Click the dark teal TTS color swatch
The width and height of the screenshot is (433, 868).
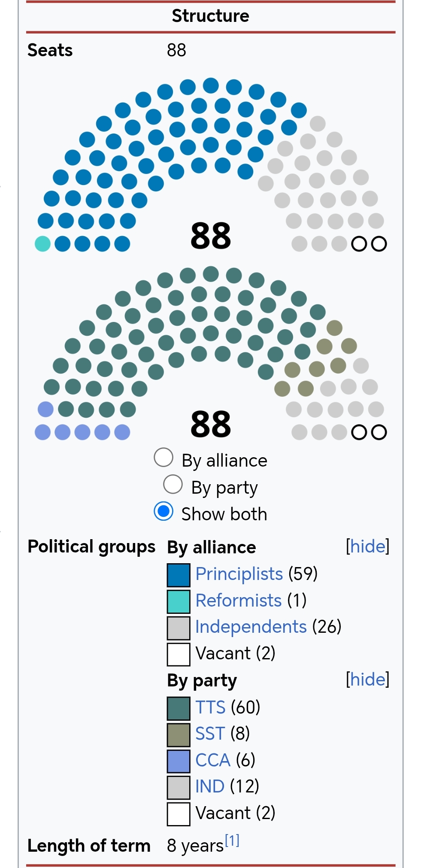click(x=179, y=708)
